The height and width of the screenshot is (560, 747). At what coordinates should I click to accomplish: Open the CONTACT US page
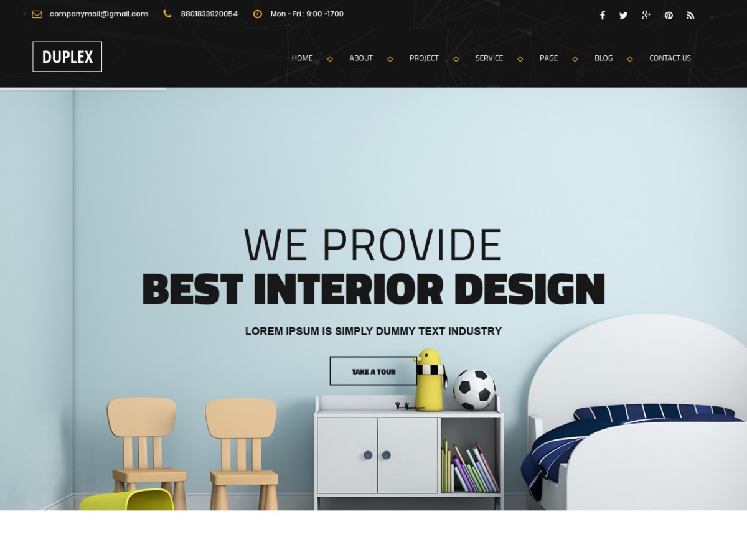click(670, 58)
